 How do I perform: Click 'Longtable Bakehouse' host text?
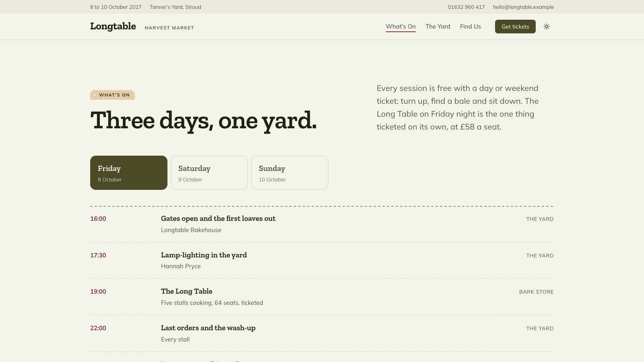point(191,230)
